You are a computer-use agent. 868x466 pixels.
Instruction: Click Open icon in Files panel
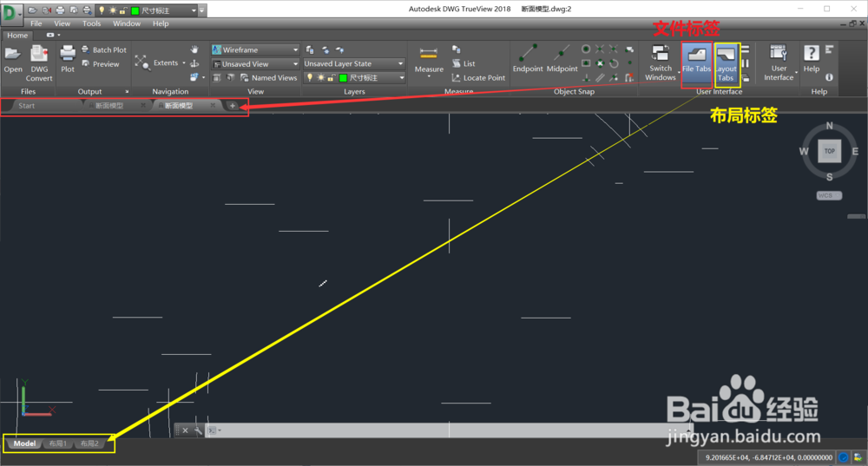(12, 55)
